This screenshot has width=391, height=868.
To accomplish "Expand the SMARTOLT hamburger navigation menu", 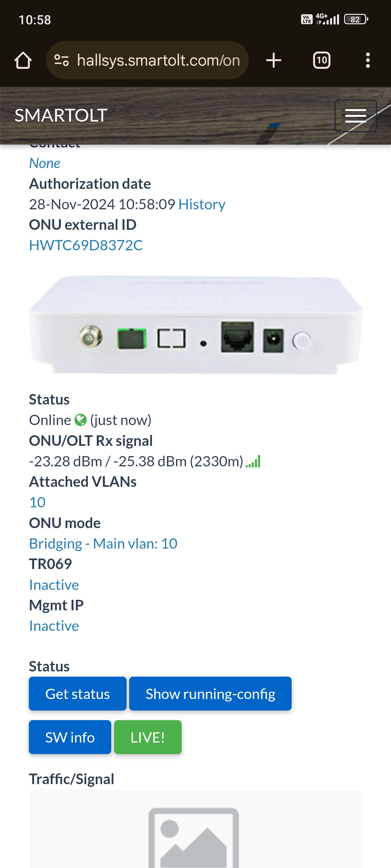I will 355,116.
